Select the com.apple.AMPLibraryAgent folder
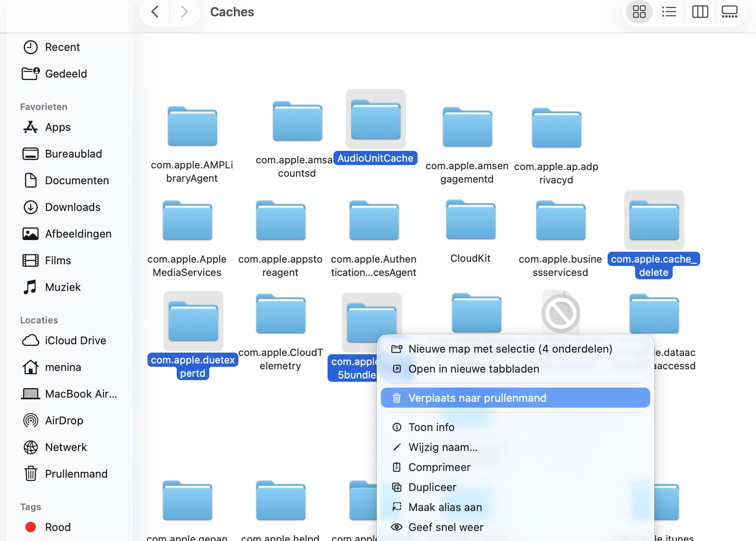The height and width of the screenshot is (541, 756). click(x=192, y=126)
